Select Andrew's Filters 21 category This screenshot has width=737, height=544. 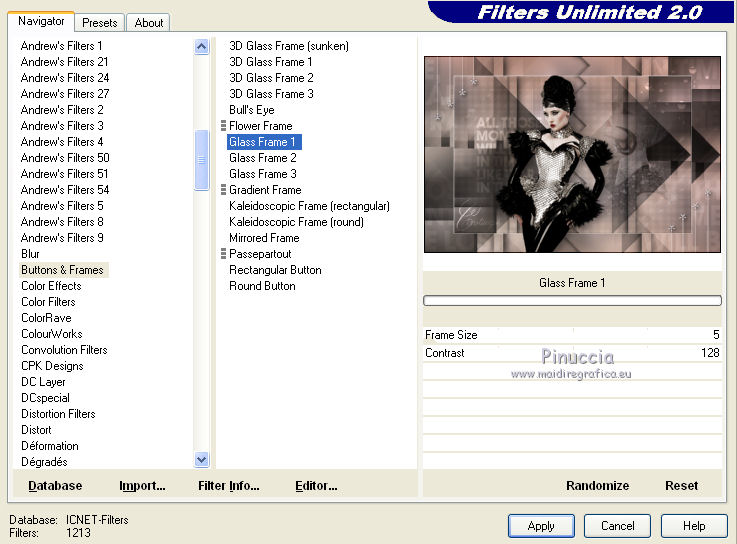click(64, 62)
